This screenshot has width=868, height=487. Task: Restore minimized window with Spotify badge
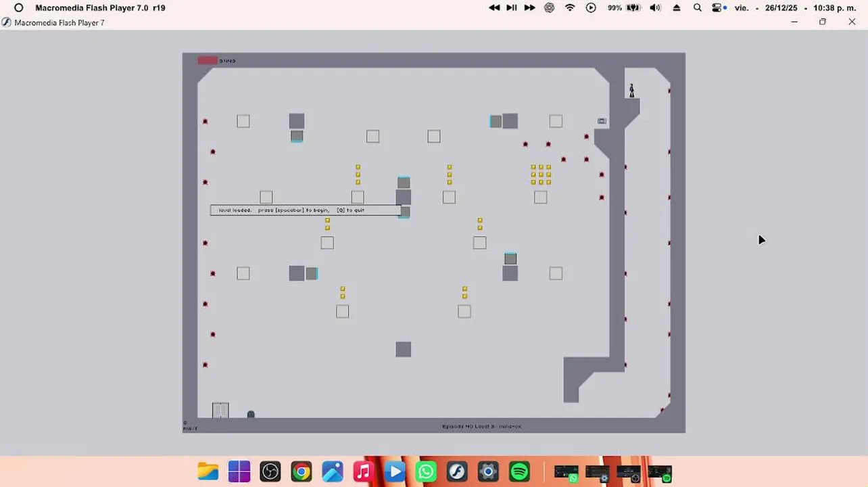pyautogui.click(x=660, y=473)
